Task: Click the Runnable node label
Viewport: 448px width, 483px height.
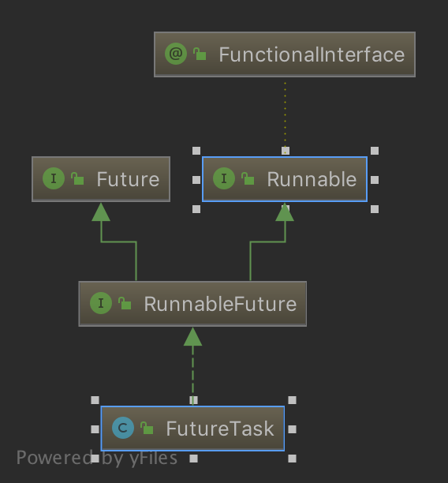Action: [312, 179]
